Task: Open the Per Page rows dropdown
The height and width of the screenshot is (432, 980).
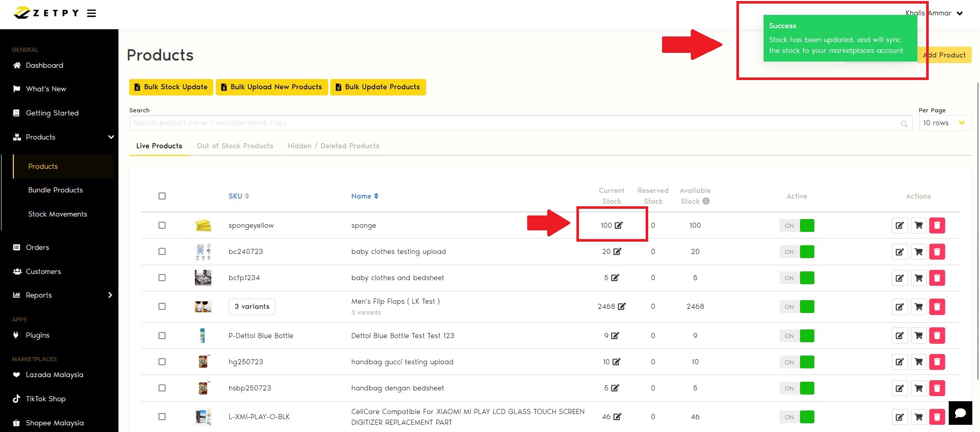Action: [944, 123]
